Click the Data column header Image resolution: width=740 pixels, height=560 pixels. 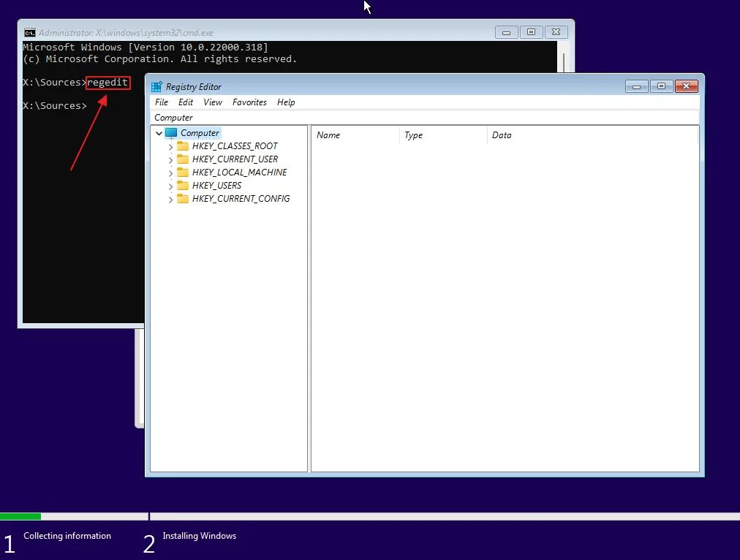(x=592, y=135)
